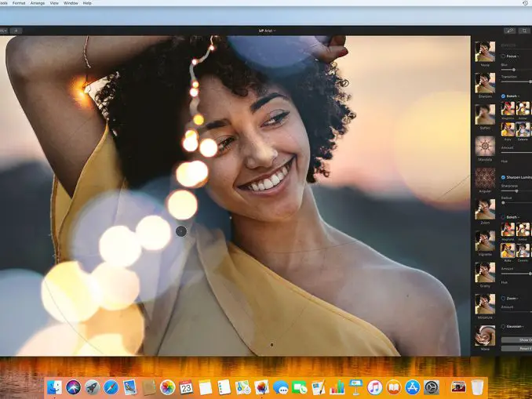
Task: Apply the Sharpen effect preset
Action: click(x=485, y=83)
